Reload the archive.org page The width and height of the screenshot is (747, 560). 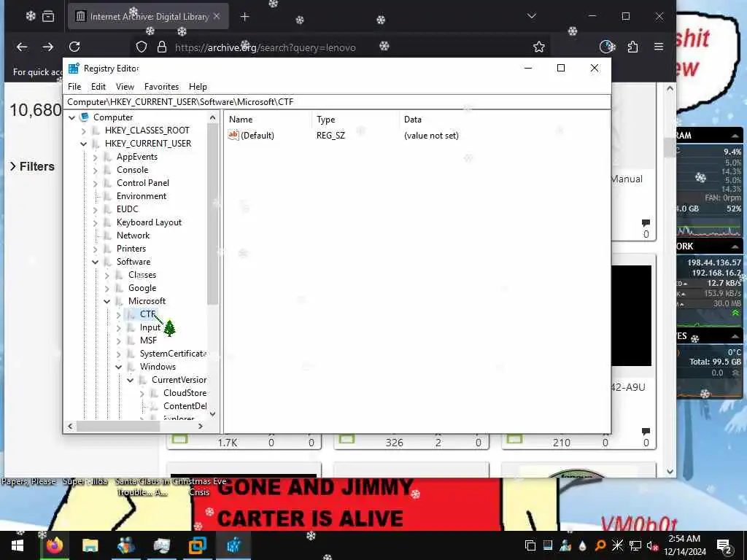[x=74, y=47]
